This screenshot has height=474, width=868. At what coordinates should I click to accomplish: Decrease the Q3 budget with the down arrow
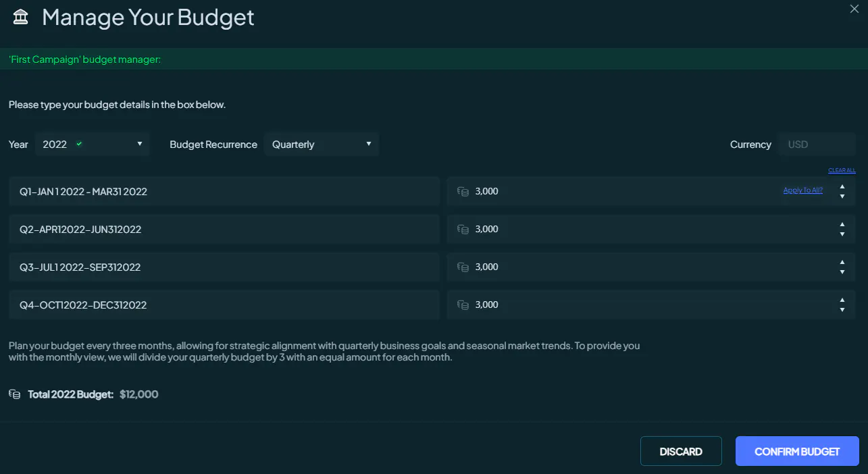click(x=842, y=272)
